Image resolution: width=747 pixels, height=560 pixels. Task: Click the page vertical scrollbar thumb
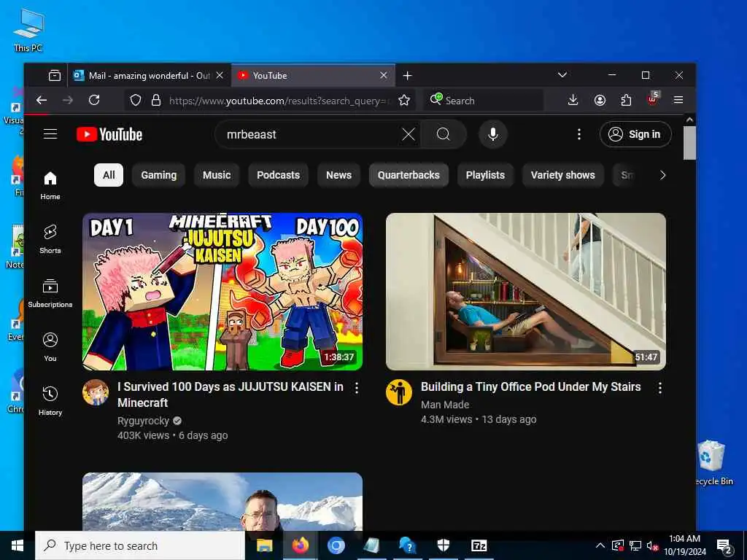[x=689, y=143]
